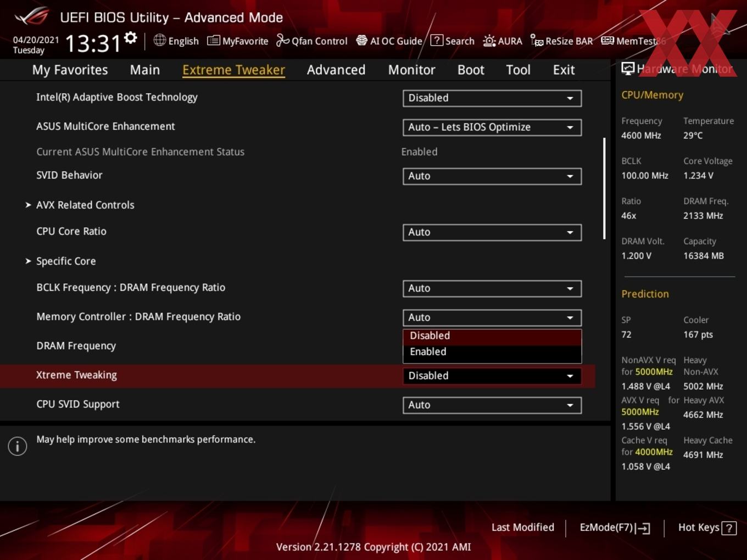
Task: Open BCLK Frequency DRAM Ratio dropdown
Action: pos(492,289)
